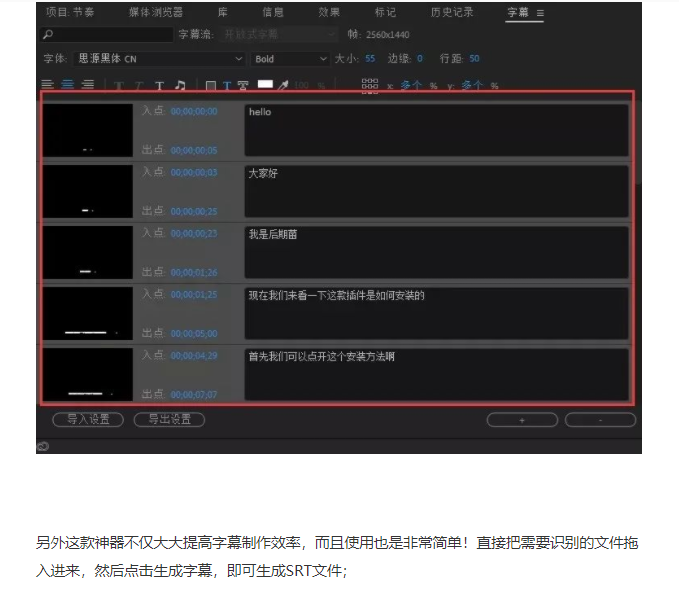Select center text alignment icon
Screen dimensions: 679x602
click(67, 84)
